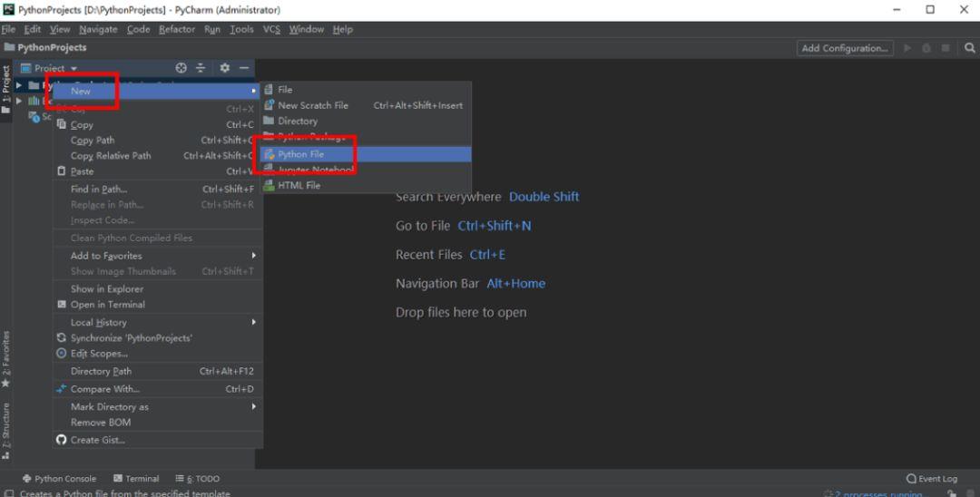
Task: Choose Find in Path... menu entry
Action: click(158, 189)
